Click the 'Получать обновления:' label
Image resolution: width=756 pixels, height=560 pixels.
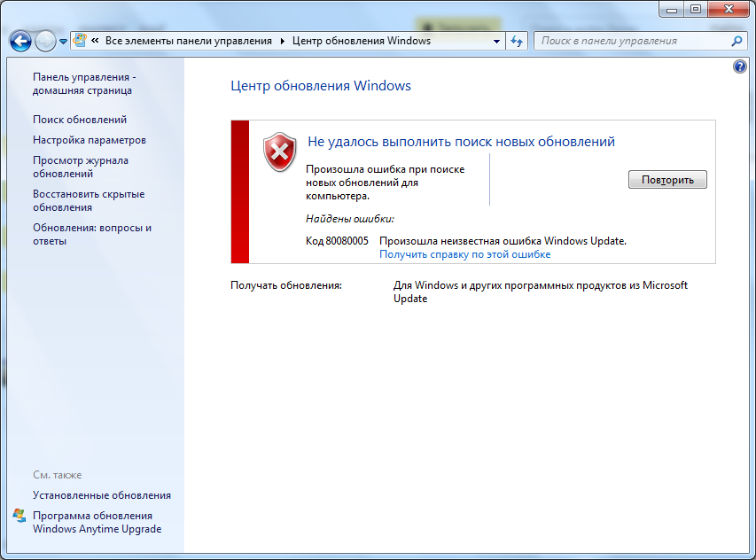click(286, 285)
